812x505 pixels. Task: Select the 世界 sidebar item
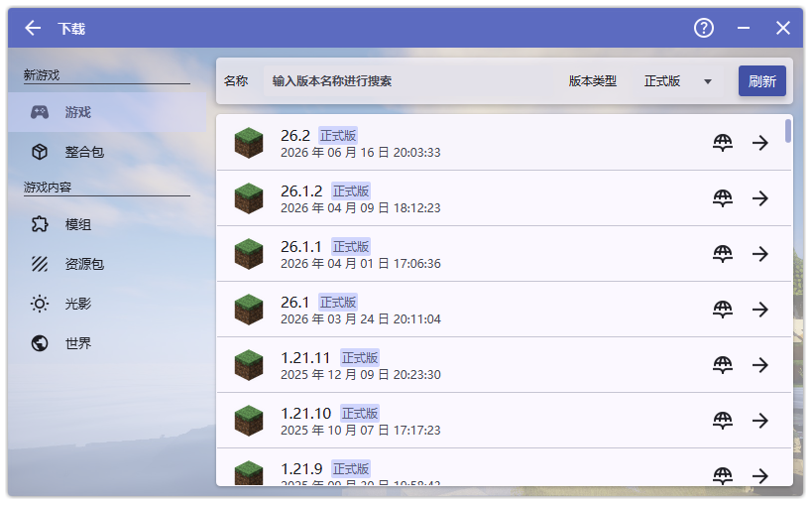(107, 343)
